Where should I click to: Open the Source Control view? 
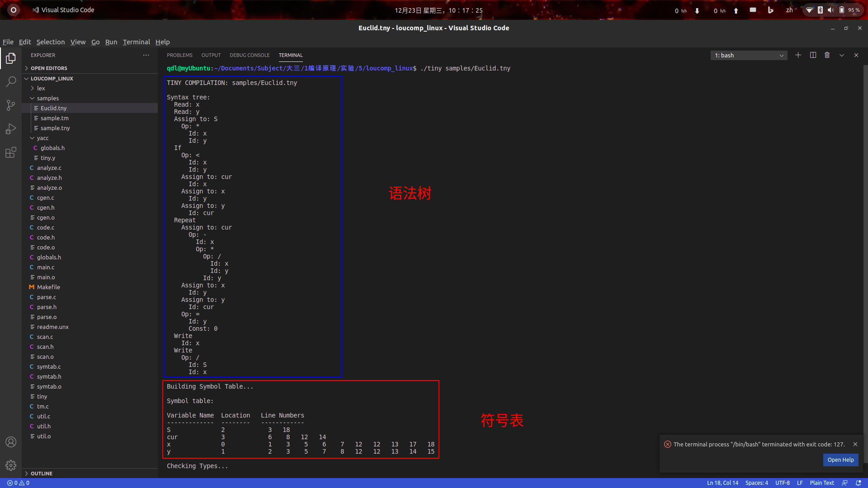coord(11,105)
